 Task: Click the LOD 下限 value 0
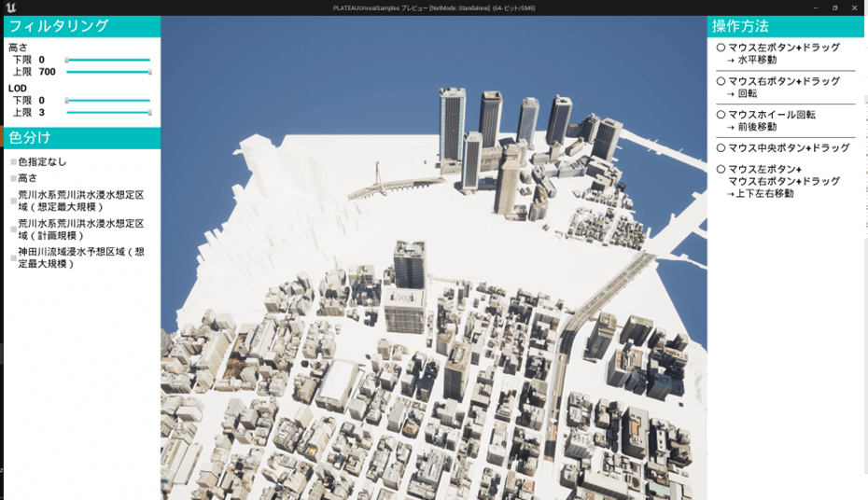[41, 100]
